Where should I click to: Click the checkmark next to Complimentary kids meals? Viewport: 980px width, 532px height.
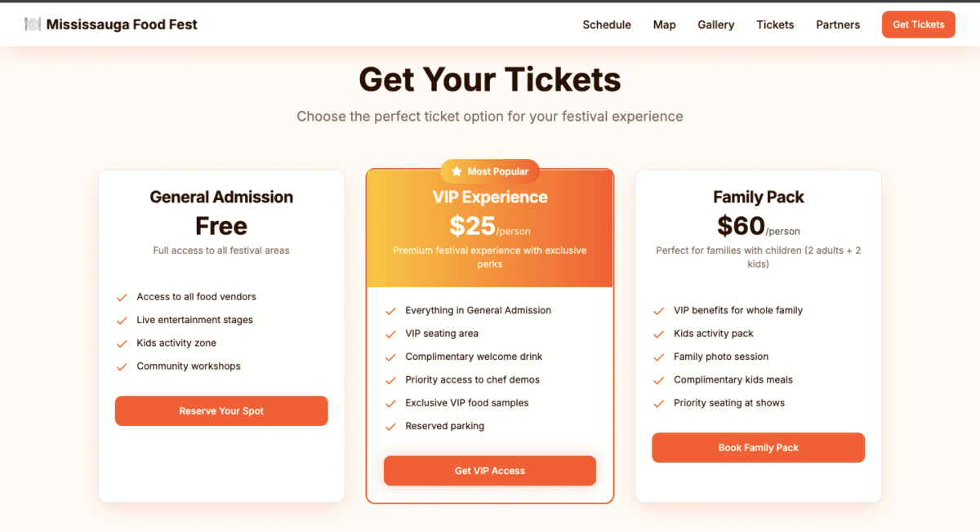click(659, 380)
